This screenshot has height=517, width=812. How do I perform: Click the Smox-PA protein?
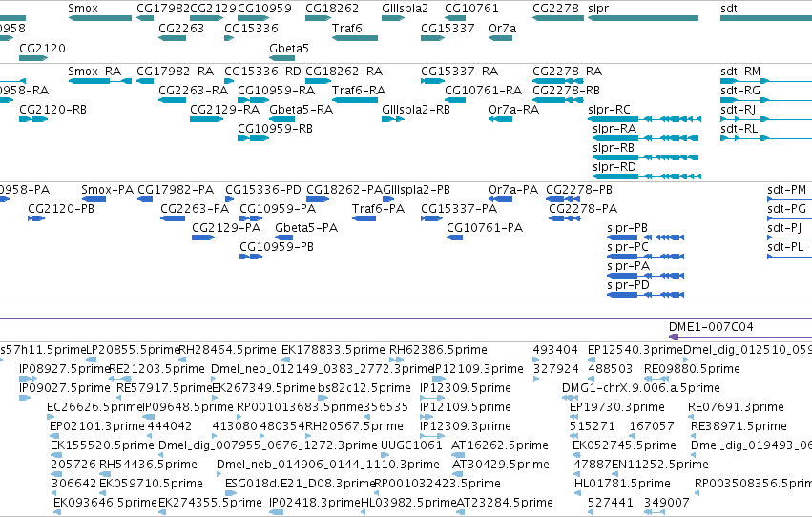click(x=94, y=199)
